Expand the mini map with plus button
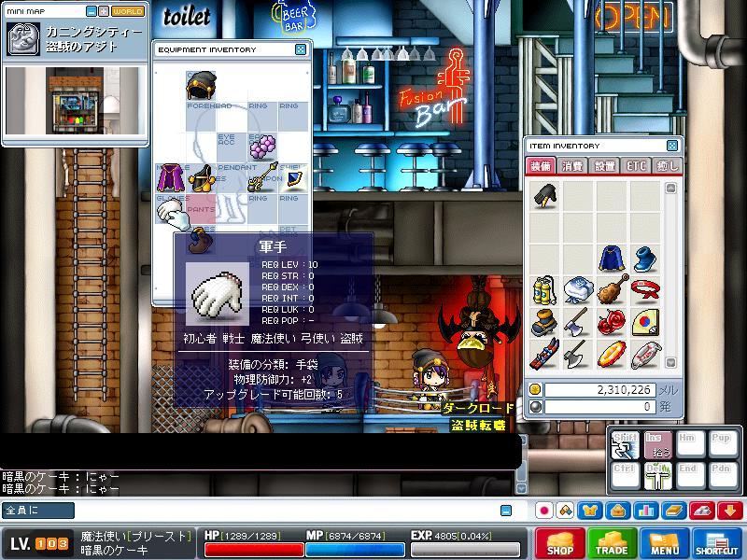 (104, 11)
